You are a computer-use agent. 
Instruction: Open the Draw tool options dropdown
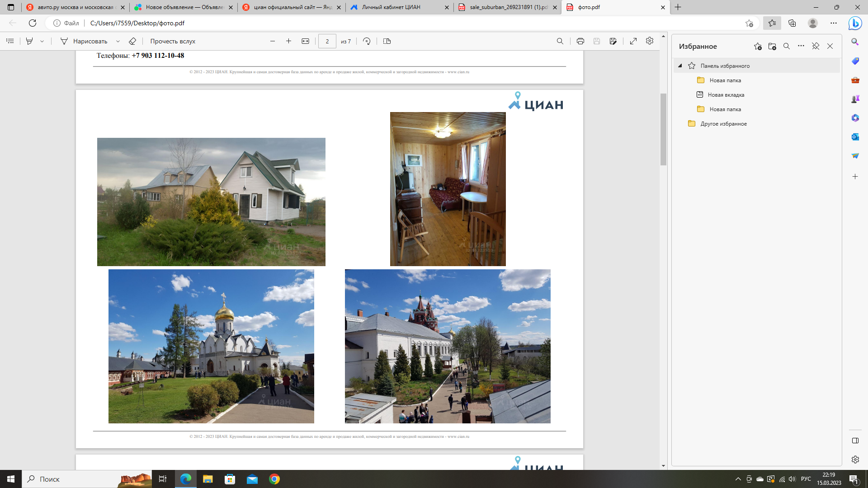coord(118,41)
